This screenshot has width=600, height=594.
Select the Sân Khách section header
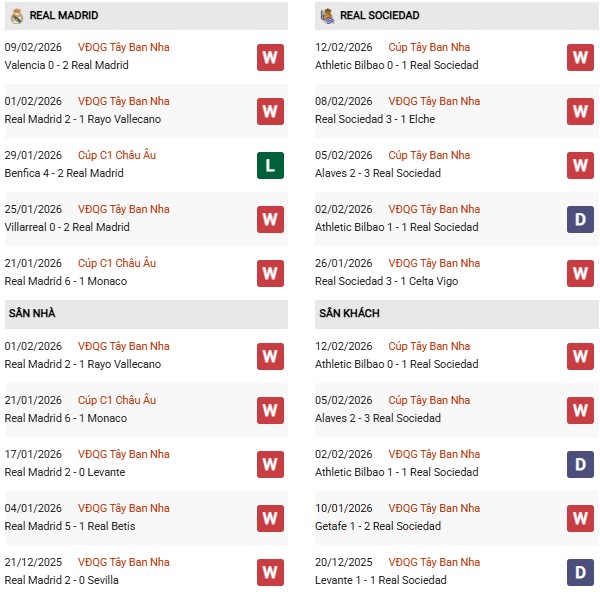[349, 314]
